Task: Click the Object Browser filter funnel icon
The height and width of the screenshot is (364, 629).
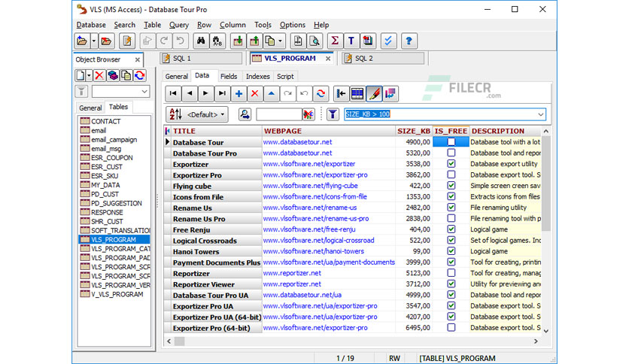Action: tap(81, 92)
